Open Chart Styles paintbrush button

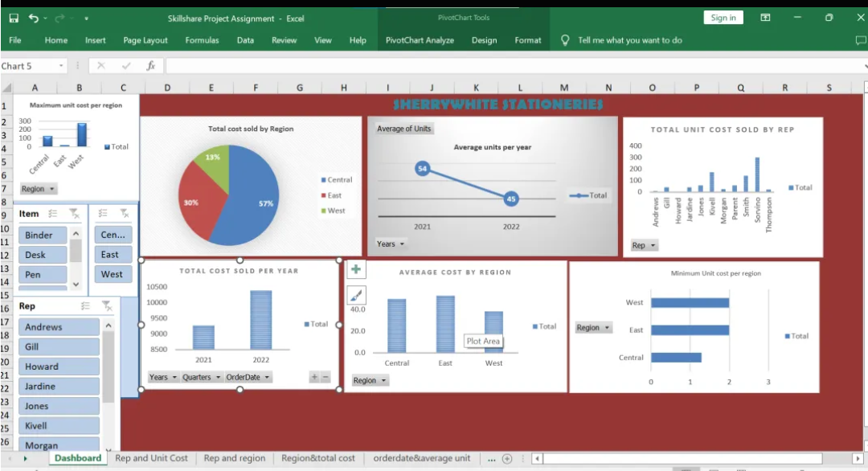pos(356,295)
